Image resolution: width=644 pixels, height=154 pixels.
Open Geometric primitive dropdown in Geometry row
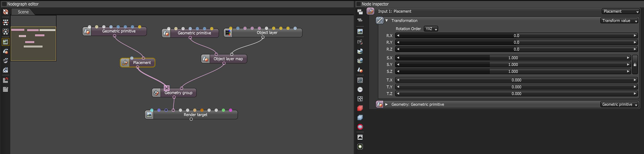tap(620, 104)
